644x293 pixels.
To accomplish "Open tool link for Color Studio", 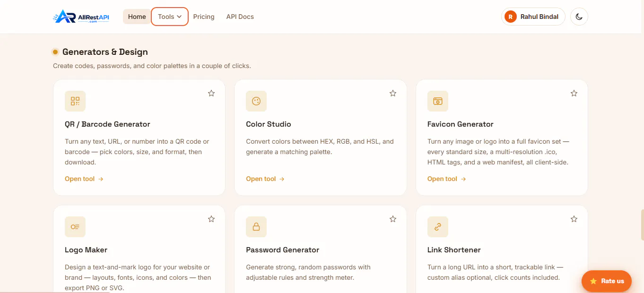I will [x=265, y=179].
